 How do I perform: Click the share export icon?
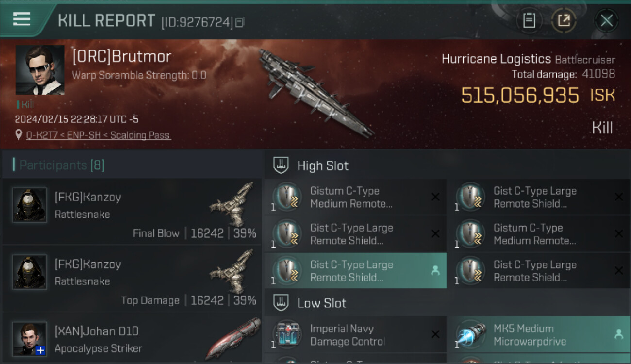pos(564,21)
